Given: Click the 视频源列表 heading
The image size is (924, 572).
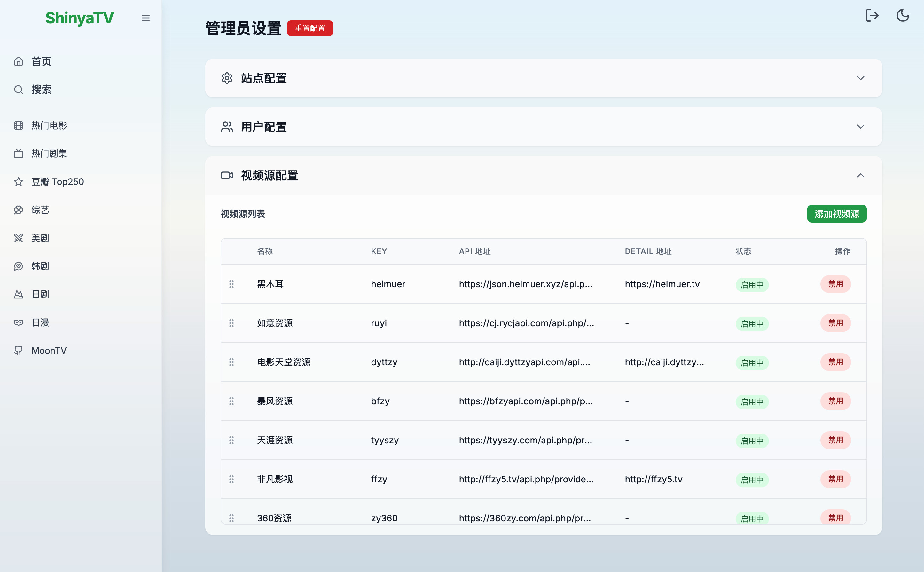Looking at the screenshot, I should pyautogui.click(x=243, y=214).
